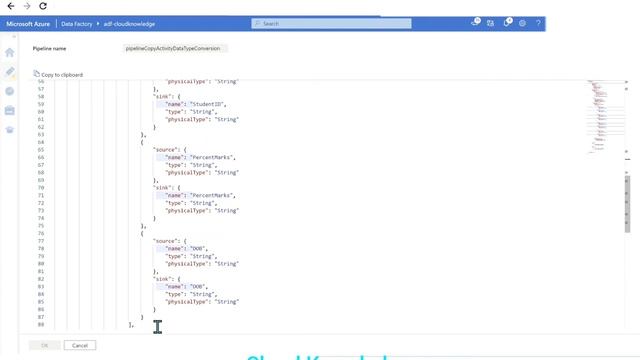Click the code minimap overview
640x360 pixels.
[x=605, y=117]
